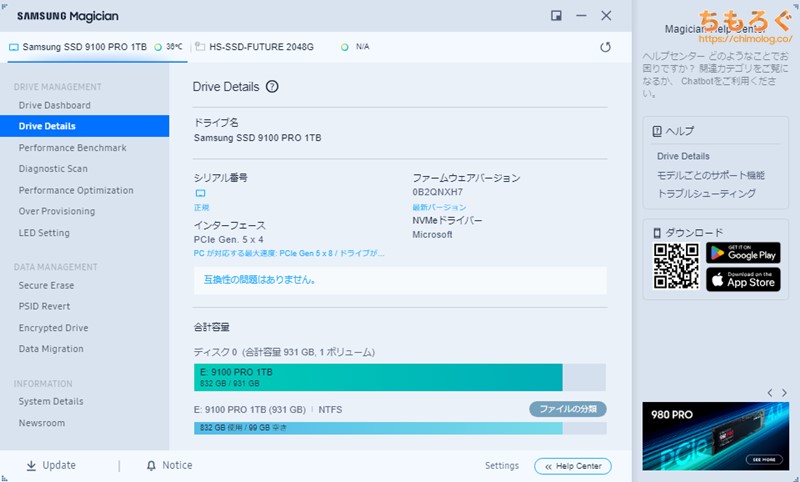Screen dimensions: 800x482
Task: Open Performance Benchmark page
Action: tap(72, 147)
